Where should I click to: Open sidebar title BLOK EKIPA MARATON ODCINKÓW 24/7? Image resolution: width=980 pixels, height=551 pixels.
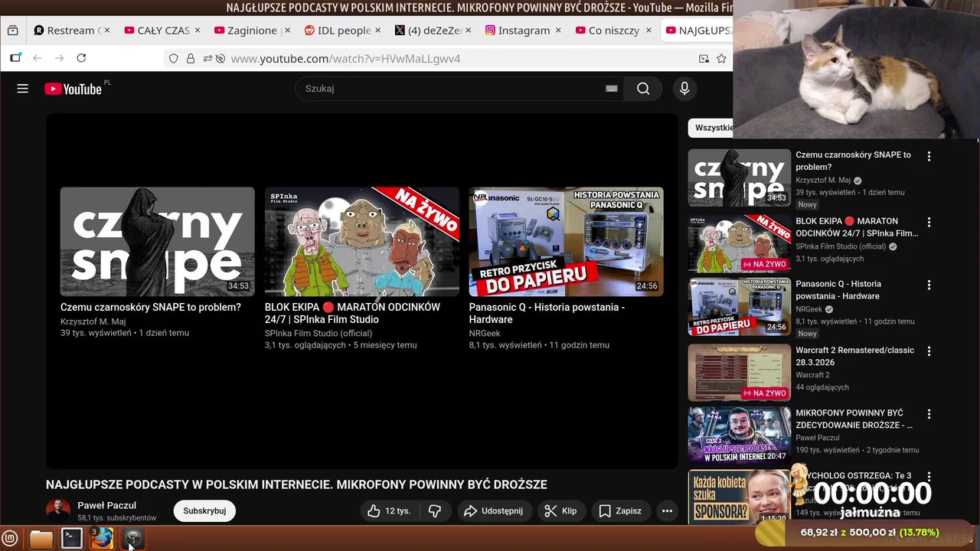(857, 227)
